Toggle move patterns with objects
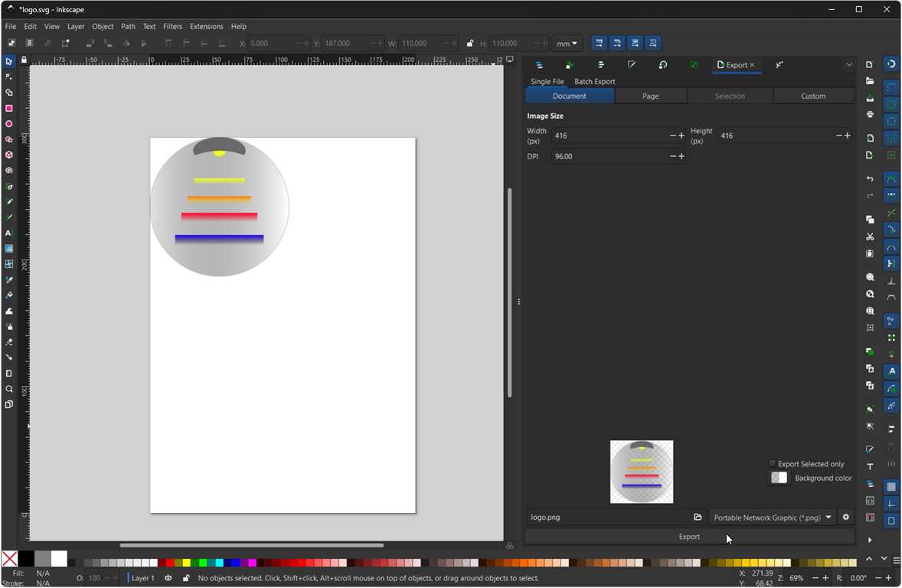Viewport: 902px width, 588px height. click(652, 43)
